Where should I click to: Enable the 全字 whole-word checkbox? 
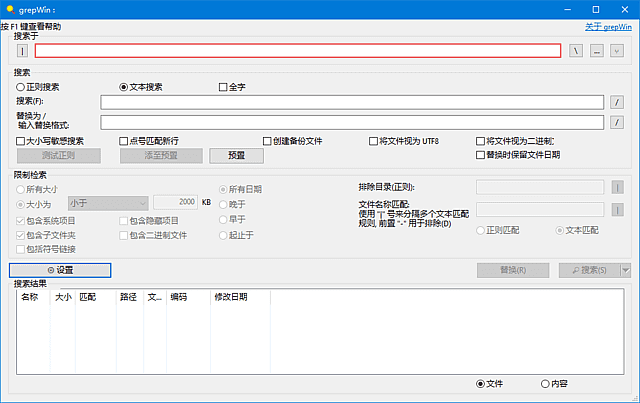[x=223, y=87]
